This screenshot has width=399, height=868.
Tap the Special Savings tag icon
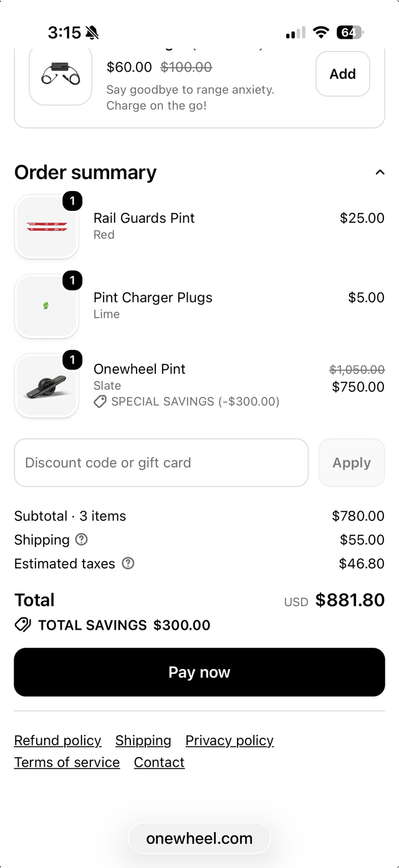pyautogui.click(x=100, y=402)
